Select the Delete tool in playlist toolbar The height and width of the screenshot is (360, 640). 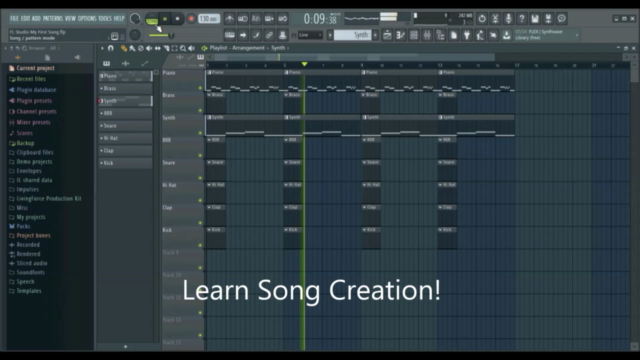(x=141, y=48)
